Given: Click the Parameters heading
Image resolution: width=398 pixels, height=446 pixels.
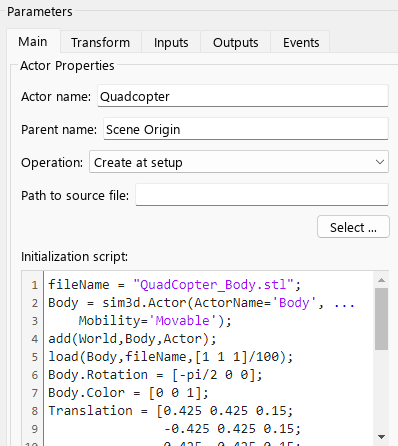Looking at the screenshot, I should click(x=40, y=12).
